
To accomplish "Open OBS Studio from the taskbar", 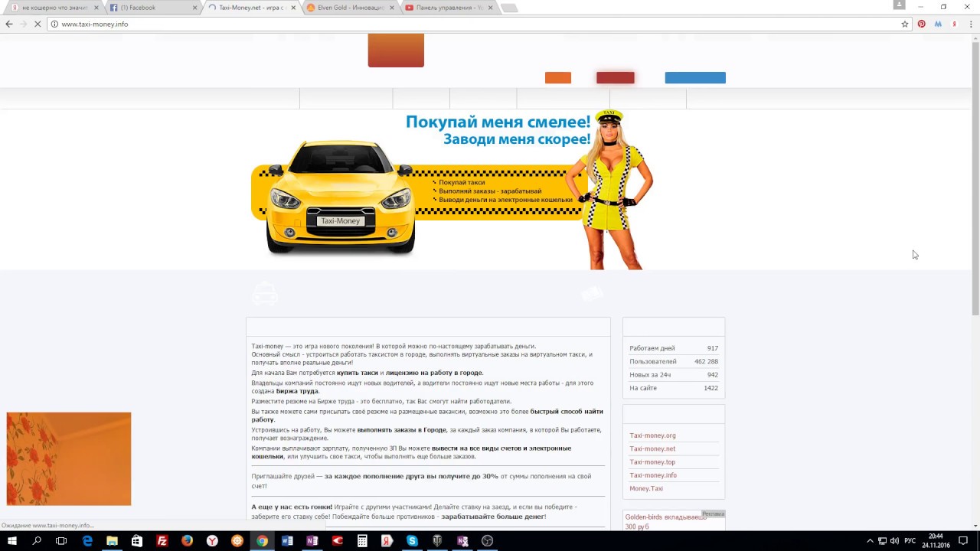I will [x=487, y=541].
